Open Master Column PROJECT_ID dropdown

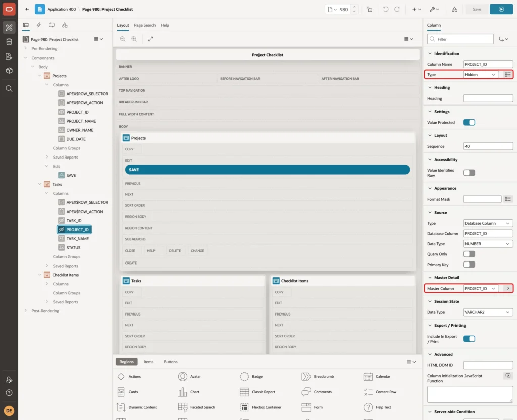481,288
